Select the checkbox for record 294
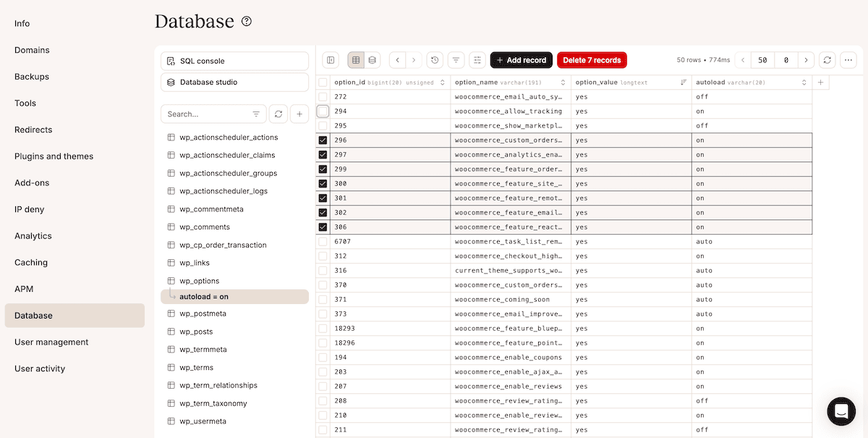The image size is (868, 438). click(x=322, y=111)
